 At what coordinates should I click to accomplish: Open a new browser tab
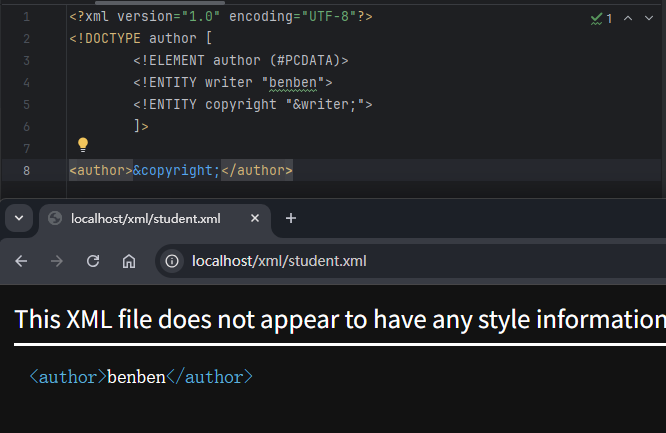[x=291, y=218]
